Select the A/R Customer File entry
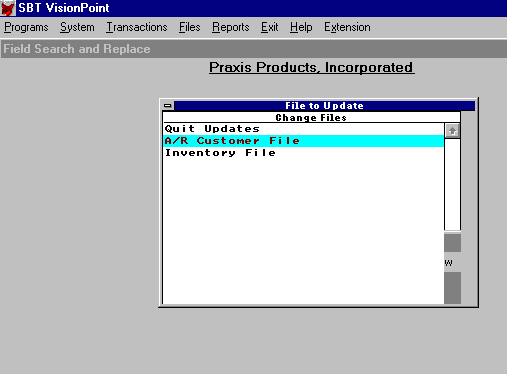507x374 pixels. [304, 141]
